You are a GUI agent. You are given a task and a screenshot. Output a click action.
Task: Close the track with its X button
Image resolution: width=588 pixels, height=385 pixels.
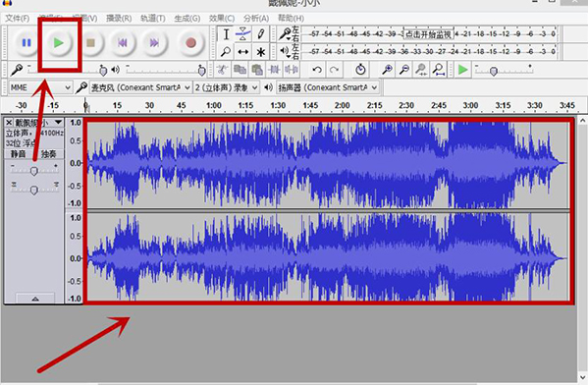pos(9,123)
